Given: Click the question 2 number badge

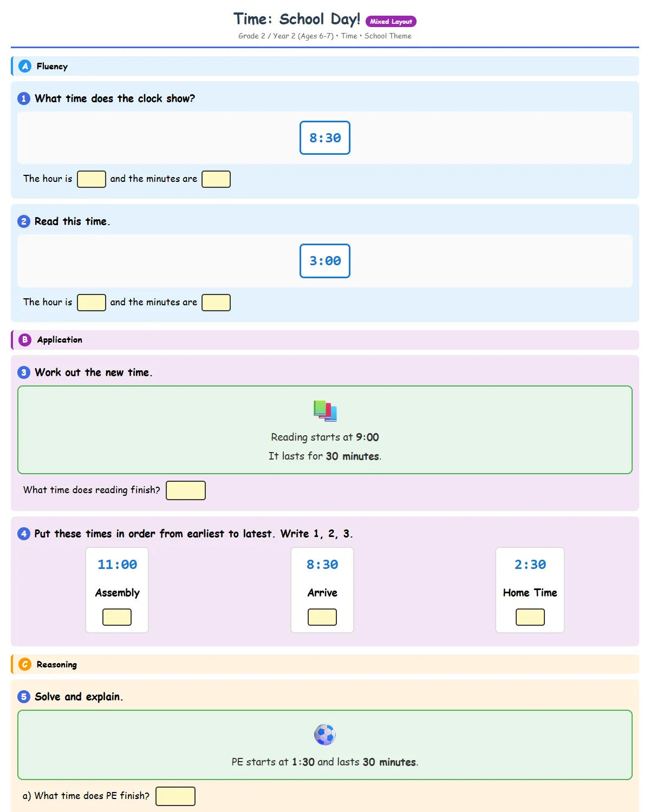Looking at the screenshot, I should pyautogui.click(x=24, y=221).
